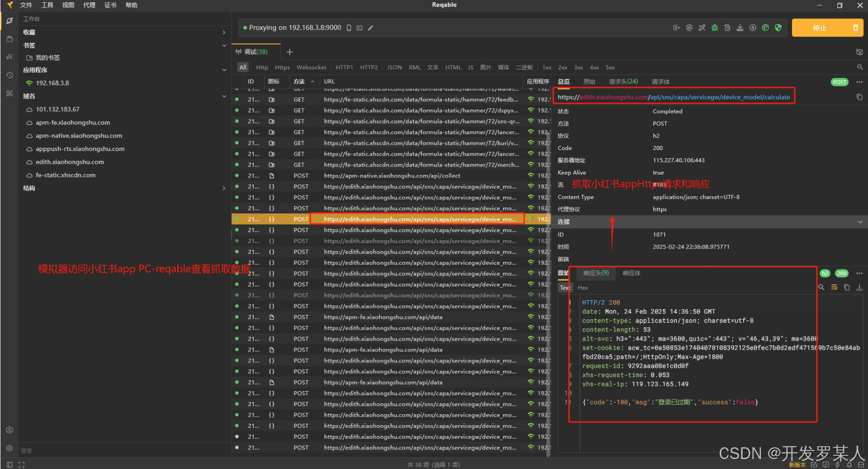Collapse the 连接 section chevron
Viewport: 868px width, 469px height.
pyautogui.click(x=860, y=222)
